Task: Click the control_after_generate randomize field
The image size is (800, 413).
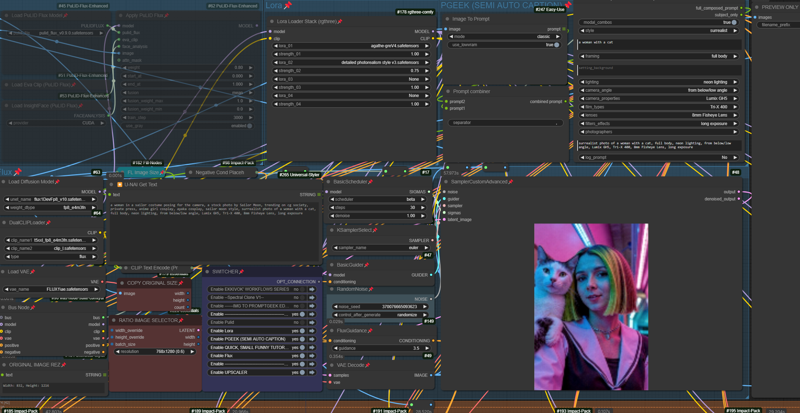Action: tap(382, 315)
